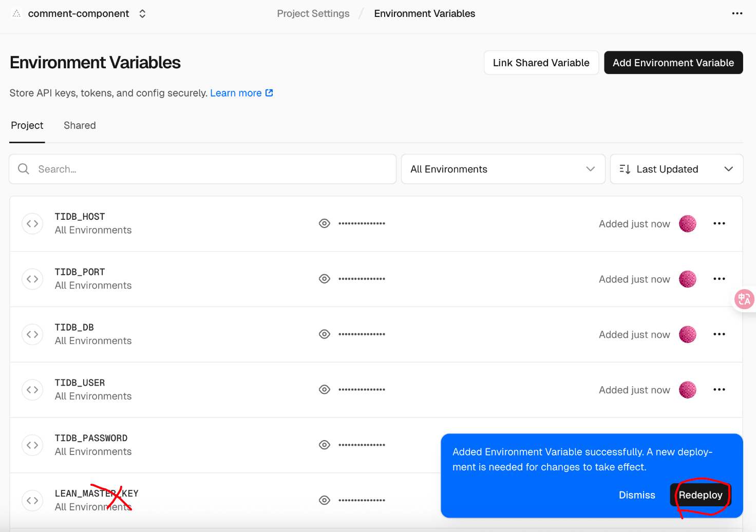
Task: Open the three-dot menu for TIDB_PORT
Action: pyautogui.click(x=719, y=279)
